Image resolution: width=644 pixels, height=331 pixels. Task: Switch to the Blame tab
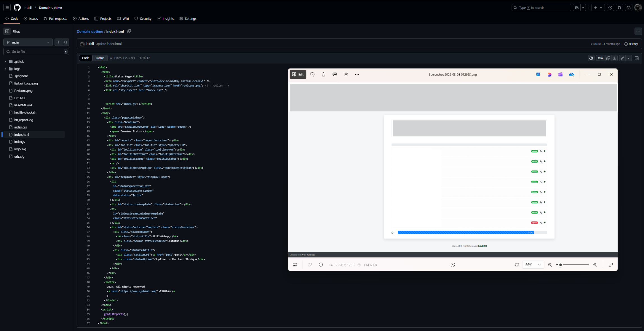100,58
